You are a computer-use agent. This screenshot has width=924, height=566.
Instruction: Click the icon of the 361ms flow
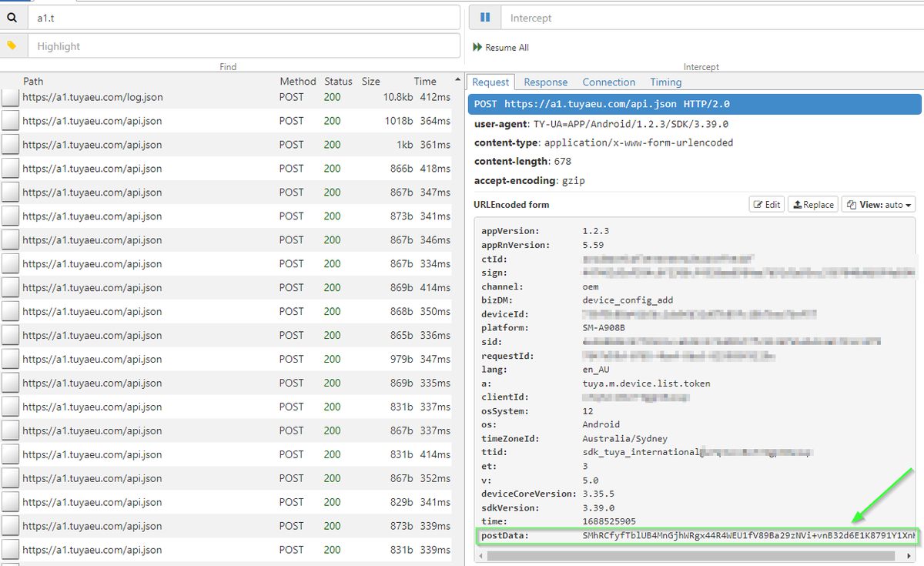pos(10,145)
